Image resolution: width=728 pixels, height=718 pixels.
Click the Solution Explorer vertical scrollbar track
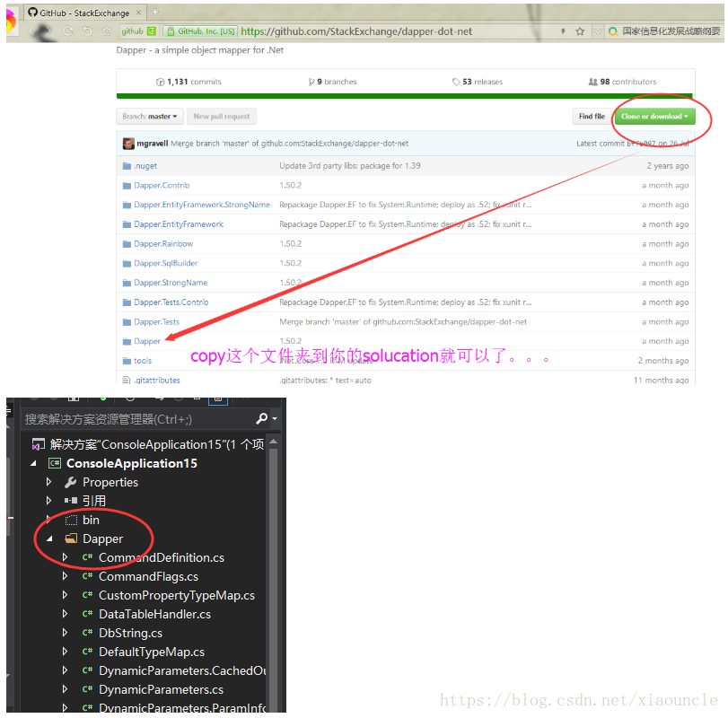coord(274,580)
